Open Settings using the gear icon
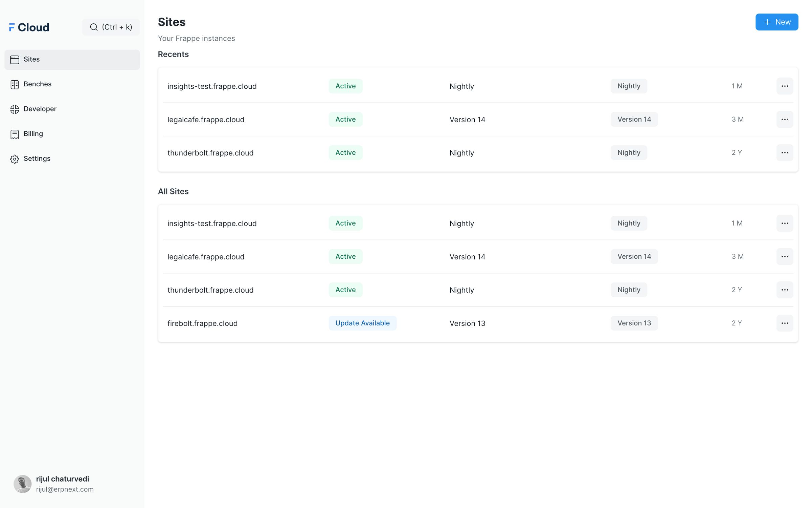The height and width of the screenshot is (508, 812). point(15,158)
